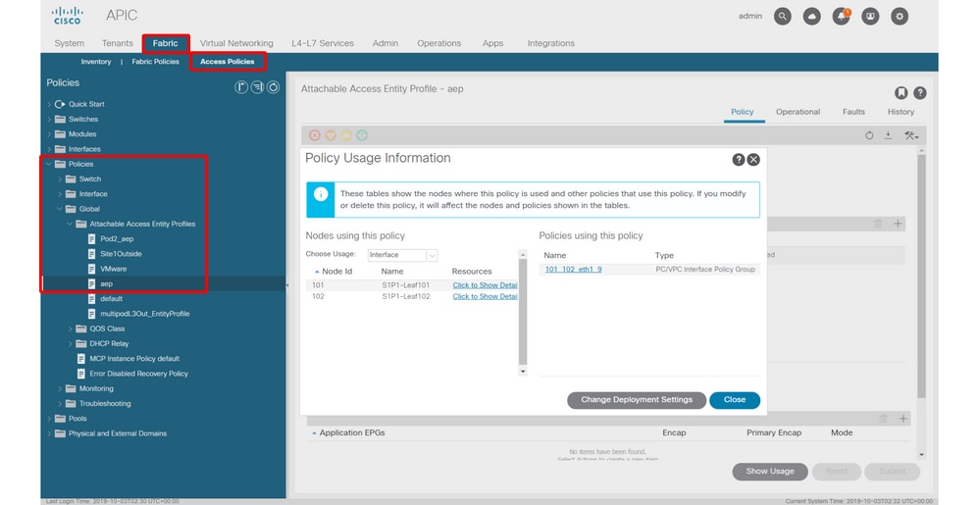
Task: Open the Fabric menu tab
Action: click(x=166, y=43)
